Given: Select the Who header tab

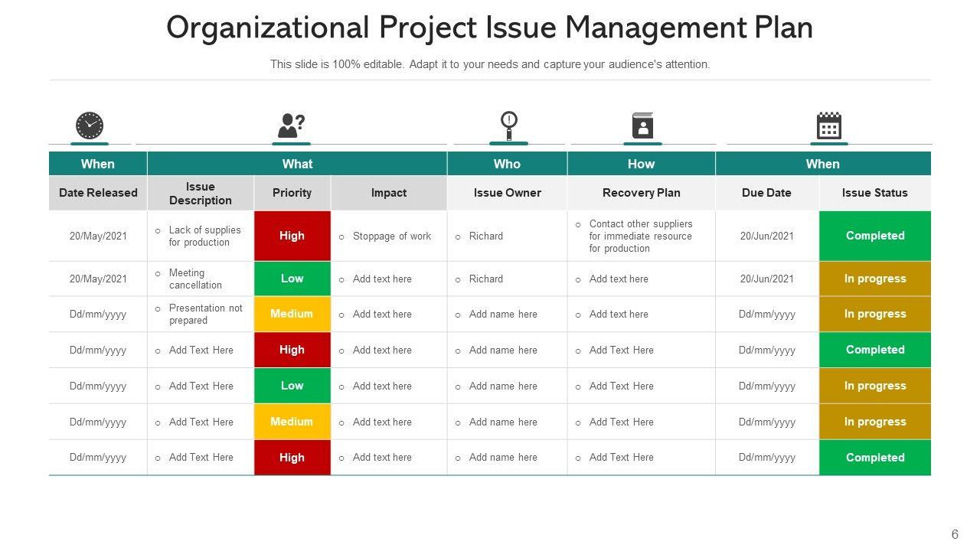Looking at the screenshot, I should point(507,164).
